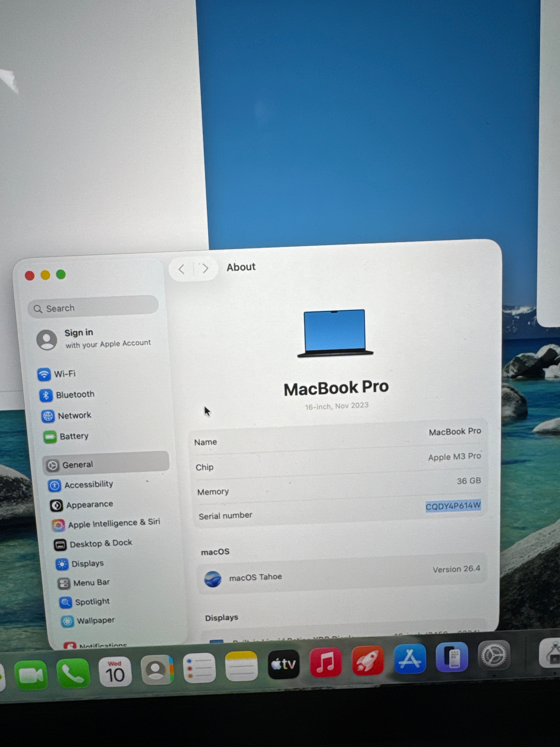This screenshot has height=747, width=560.
Task: Open Accessibility settings
Action: [x=80, y=485]
